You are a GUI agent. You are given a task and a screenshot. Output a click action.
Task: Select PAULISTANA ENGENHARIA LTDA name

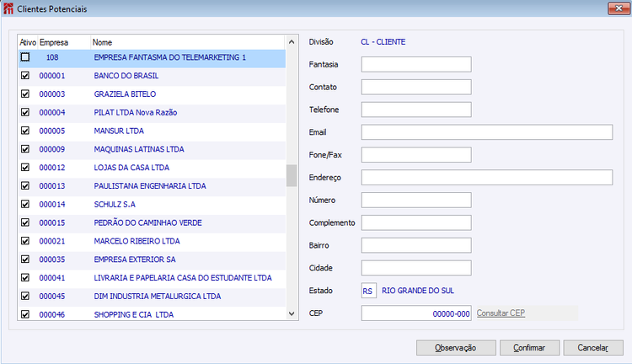point(150,186)
